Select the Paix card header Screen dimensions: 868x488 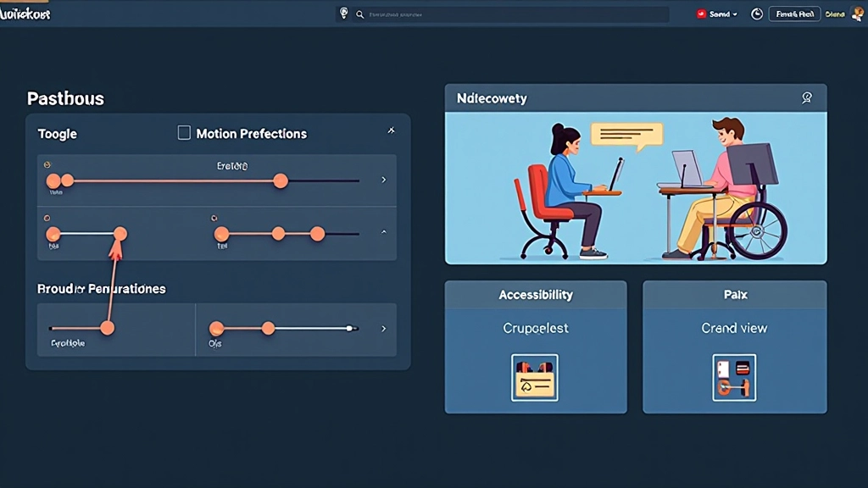click(734, 294)
